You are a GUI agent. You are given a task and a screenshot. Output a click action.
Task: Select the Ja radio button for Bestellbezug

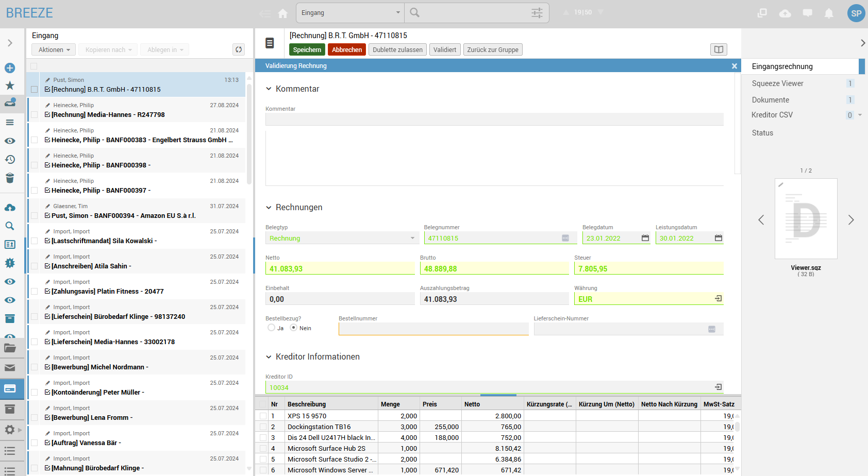[272, 328]
